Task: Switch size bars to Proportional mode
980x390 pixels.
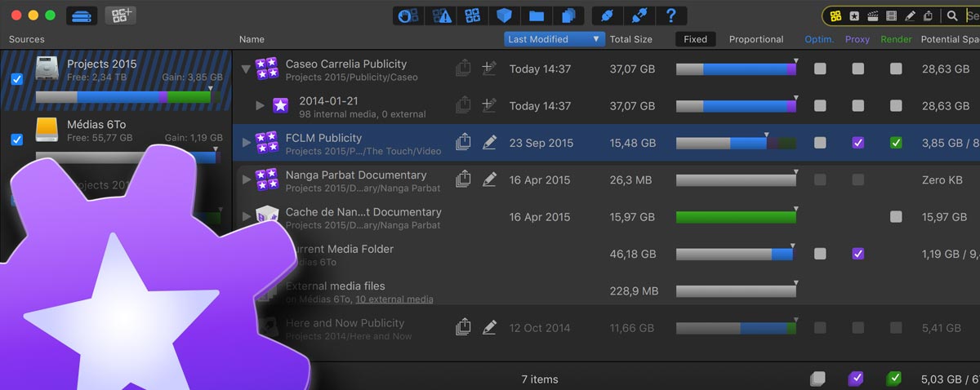Action: (756, 39)
